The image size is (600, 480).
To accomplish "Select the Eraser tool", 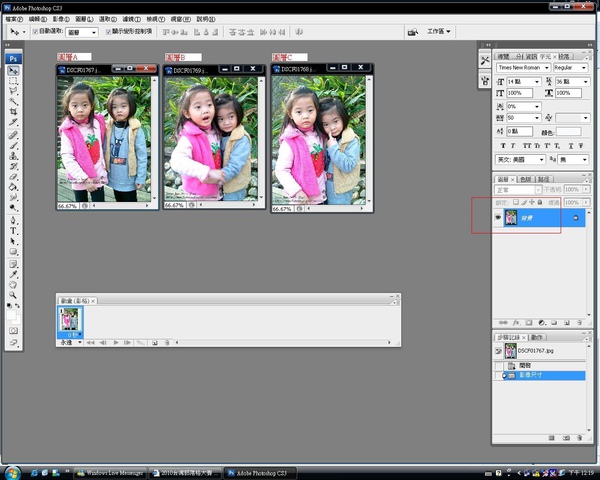I will [13, 176].
